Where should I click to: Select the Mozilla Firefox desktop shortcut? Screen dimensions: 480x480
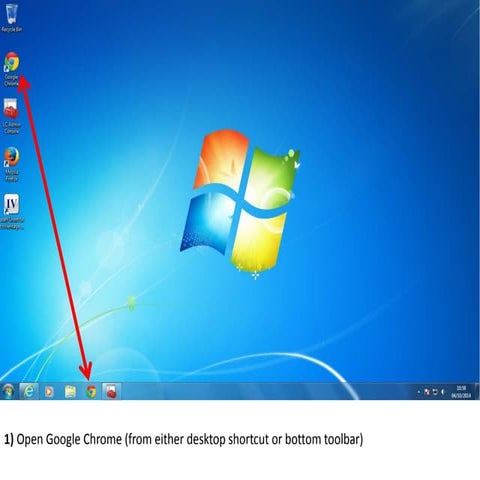pos(11,164)
